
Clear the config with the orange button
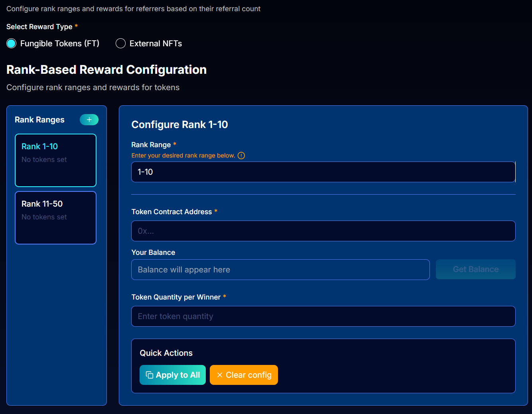[244, 375]
